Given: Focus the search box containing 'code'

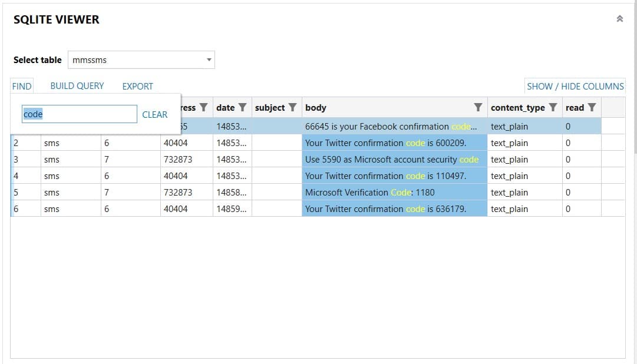Looking at the screenshot, I should tap(79, 114).
